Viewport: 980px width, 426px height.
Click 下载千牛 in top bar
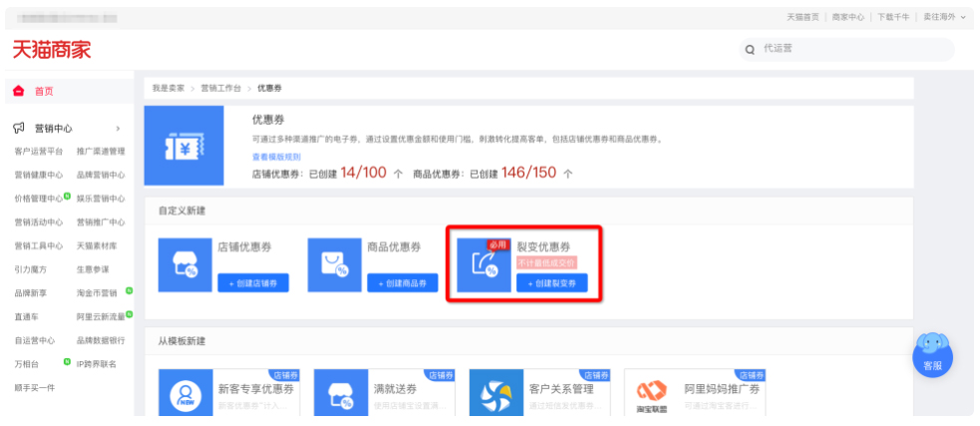point(893,18)
